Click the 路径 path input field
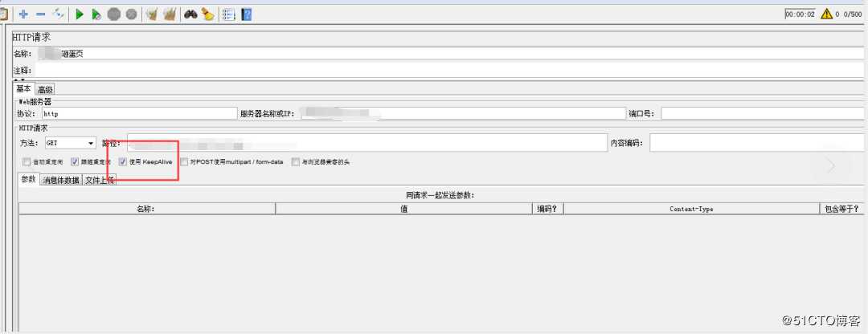Viewport: 868px width, 334px height. coord(367,143)
